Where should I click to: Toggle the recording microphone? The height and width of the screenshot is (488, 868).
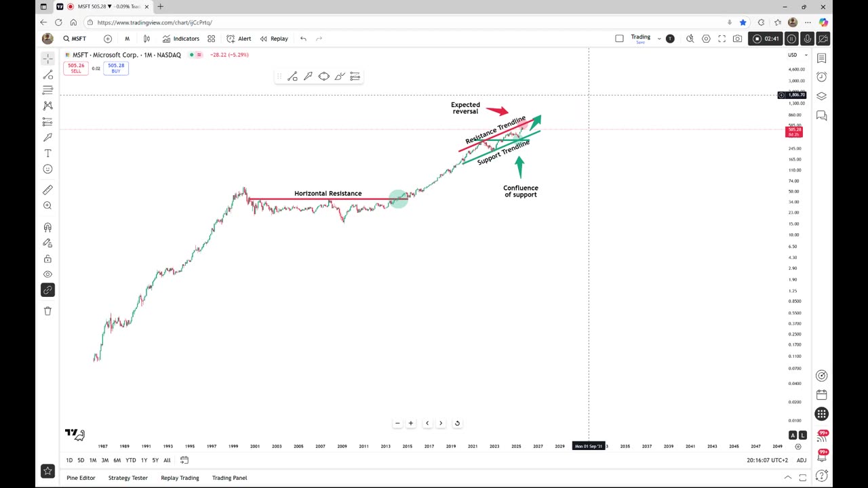[807, 39]
